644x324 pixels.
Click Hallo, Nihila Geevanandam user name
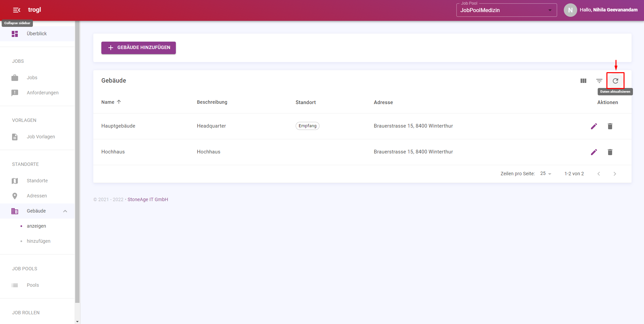tap(608, 10)
